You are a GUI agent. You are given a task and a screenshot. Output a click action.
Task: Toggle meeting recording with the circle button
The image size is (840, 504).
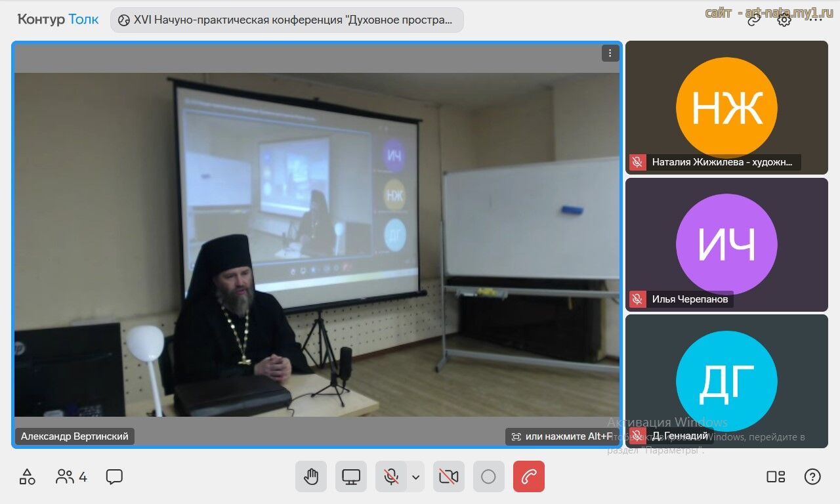[x=488, y=476]
